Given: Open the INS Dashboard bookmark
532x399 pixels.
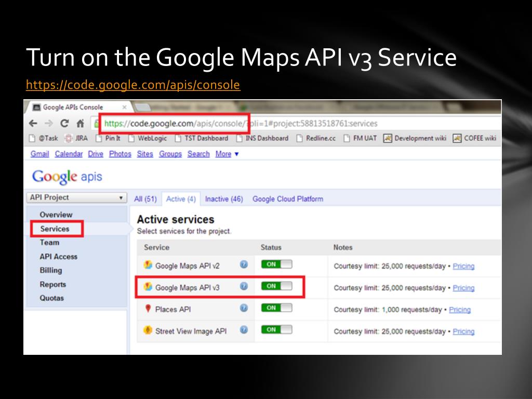Looking at the screenshot, I should (262, 138).
